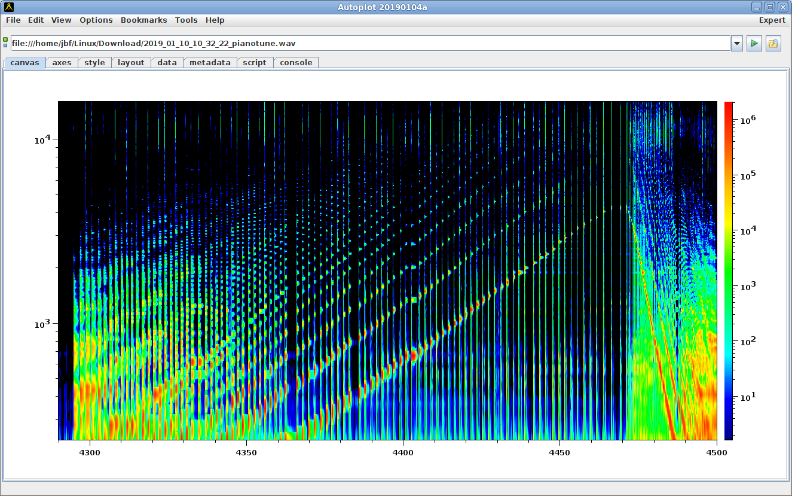The height and width of the screenshot is (496, 792).
Task: Close the Autoplot window
Action: click(x=782, y=7)
